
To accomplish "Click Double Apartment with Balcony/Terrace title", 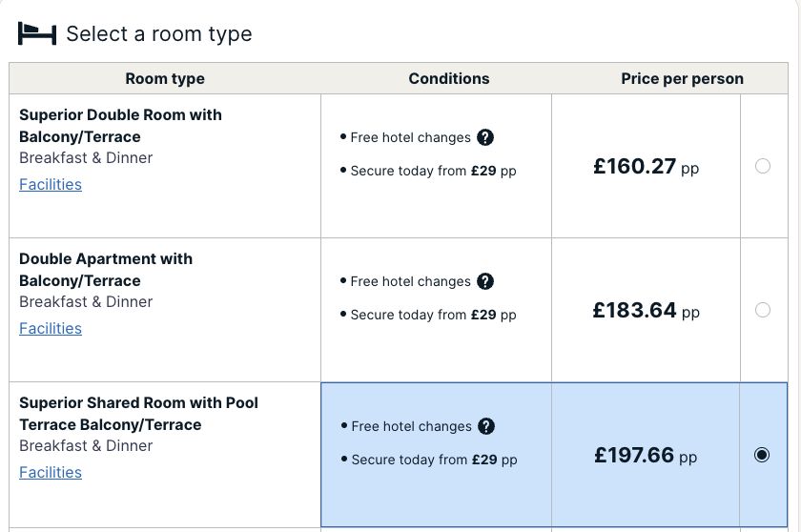I will [x=106, y=270].
